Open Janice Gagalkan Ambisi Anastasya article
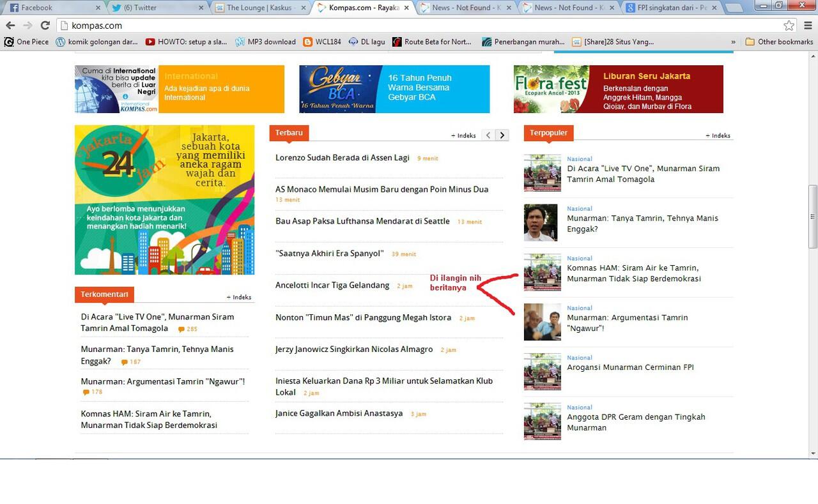 click(x=339, y=413)
